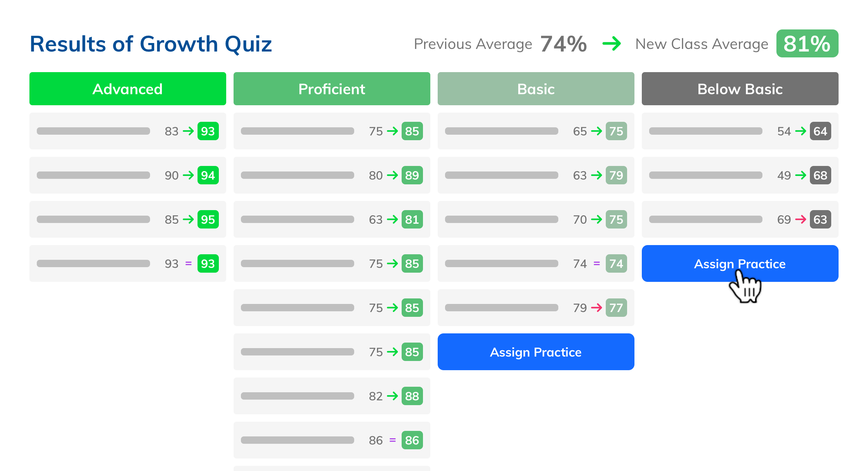
Task: Click Assign Practice in the Below Basic column
Action: point(740,263)
